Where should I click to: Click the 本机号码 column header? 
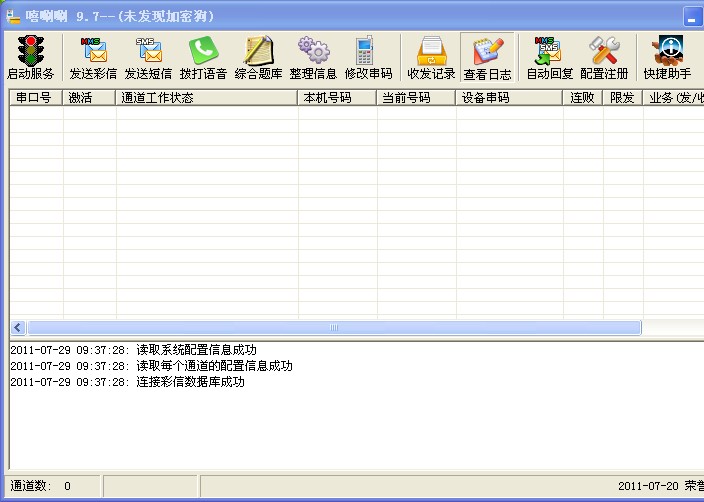tap(337, 97)
